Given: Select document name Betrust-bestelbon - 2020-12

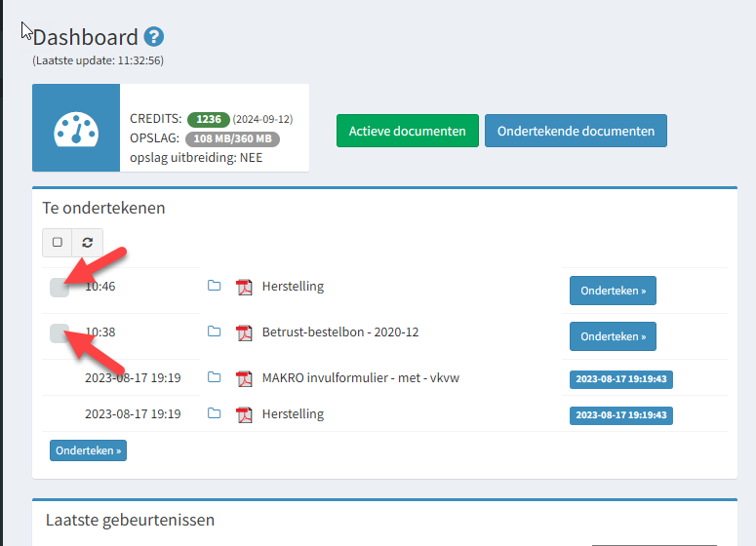Looking at the screenshot, I should pos(340,332).
